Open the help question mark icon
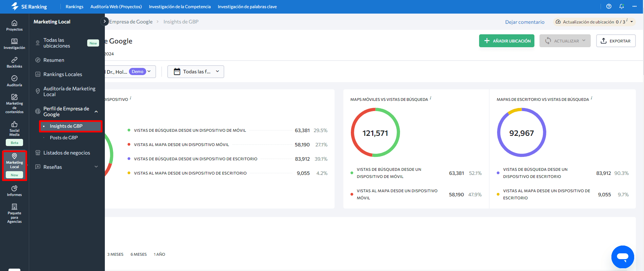This screenshot has height=271, width=644. point(609,6)
